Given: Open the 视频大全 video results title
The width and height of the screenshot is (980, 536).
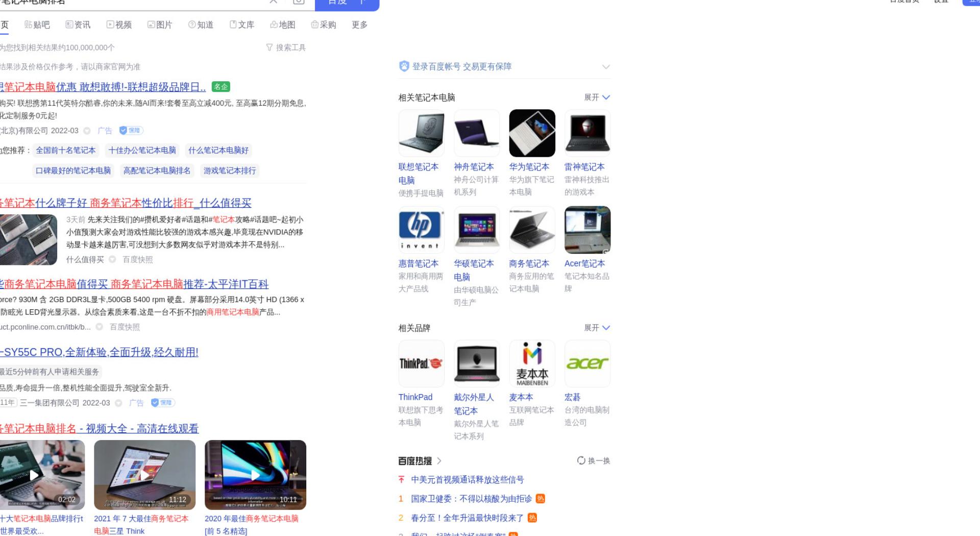Looking at the screenshot, I should coord(99,429).
